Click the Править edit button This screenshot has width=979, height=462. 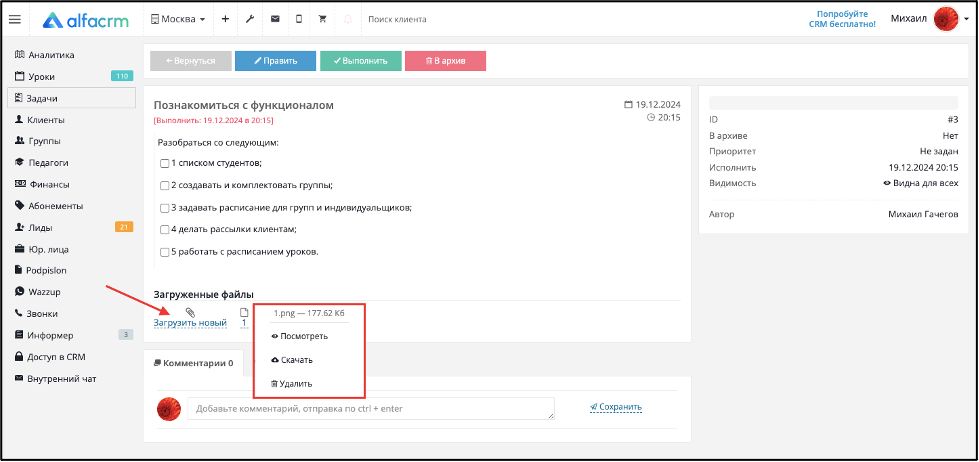tap(275, 61)
